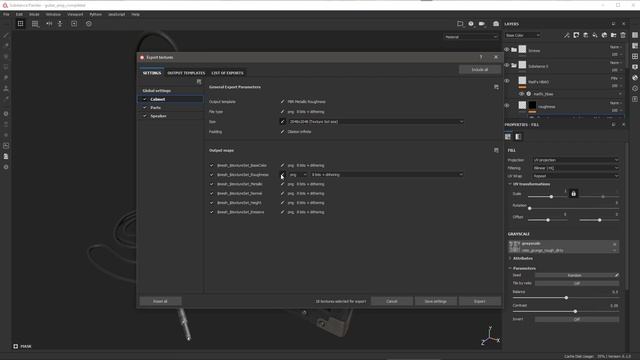Click the add mask icon in Layers toolbar
This screenshot has height=360, width=640.
pyautogui.click(x=576, y=36)
